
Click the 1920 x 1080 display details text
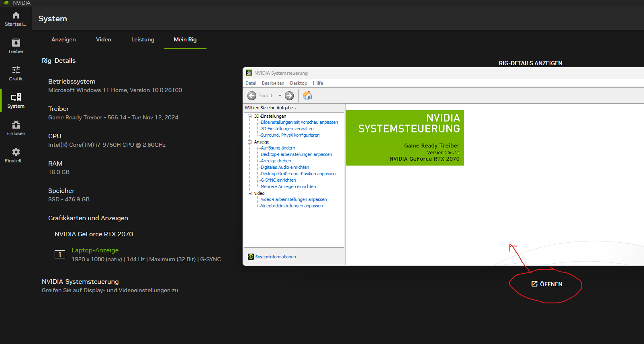pyautogui.click(x=146, y=259)
